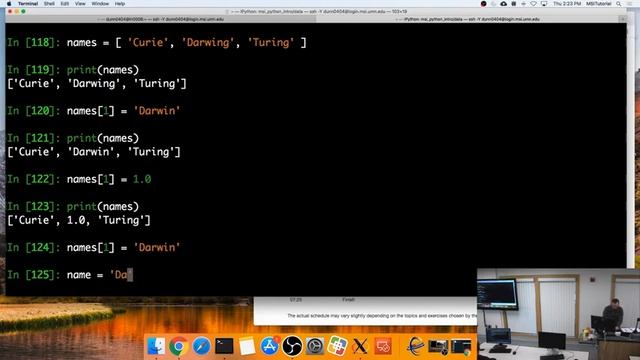Viewport: 640px width, 360px height.
Task: Open the Help menu
Action: tap(120, 4)
